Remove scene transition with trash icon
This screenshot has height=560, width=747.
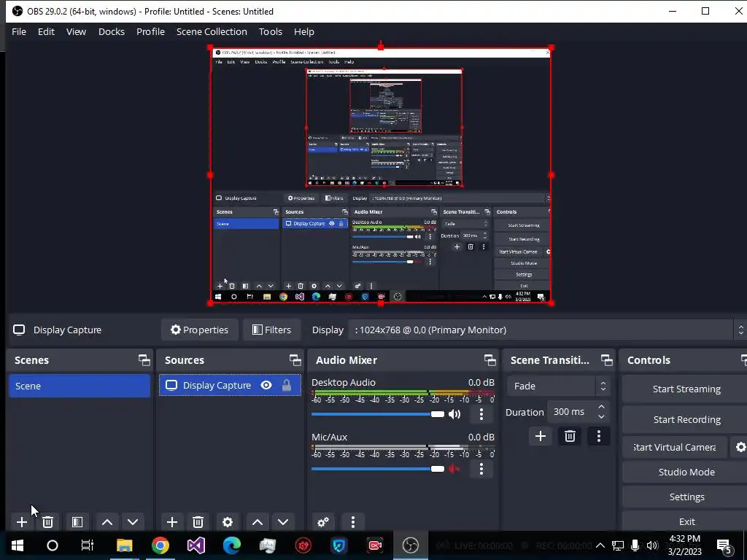pyautogui.click(x=570, y=436)
